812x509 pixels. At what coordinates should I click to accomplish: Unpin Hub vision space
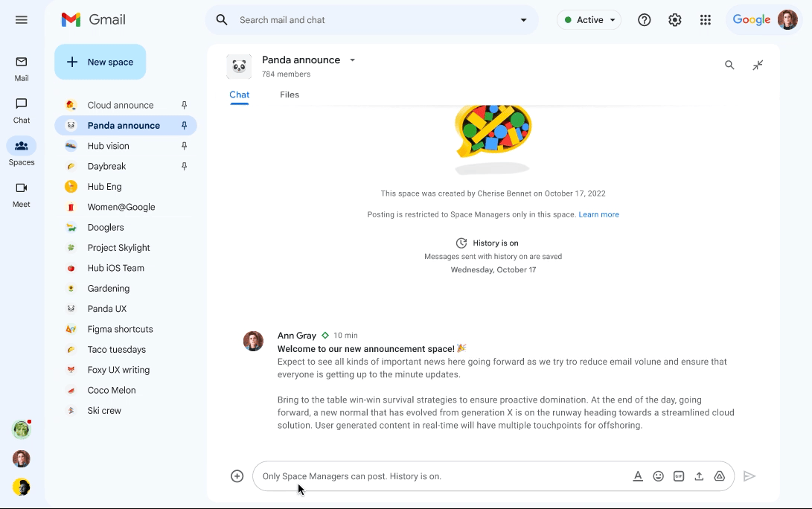(x=184, y=146)
